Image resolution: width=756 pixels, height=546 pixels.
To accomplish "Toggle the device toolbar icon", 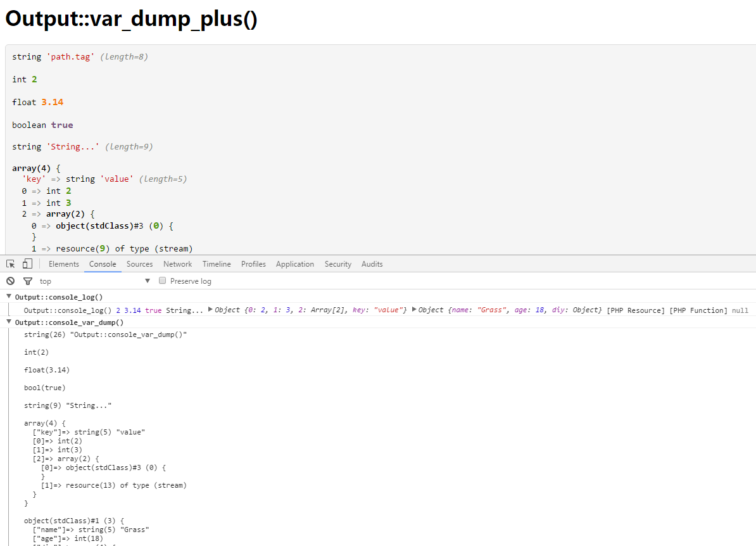I will pyautogui.click(x=27, y=264).
